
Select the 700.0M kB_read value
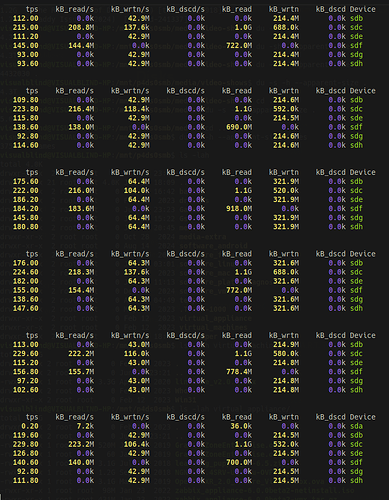pos(239,462)
